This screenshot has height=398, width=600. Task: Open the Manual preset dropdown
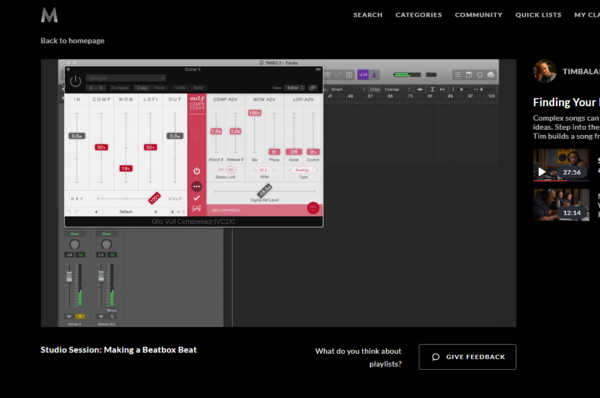click(x=126, y=78)
